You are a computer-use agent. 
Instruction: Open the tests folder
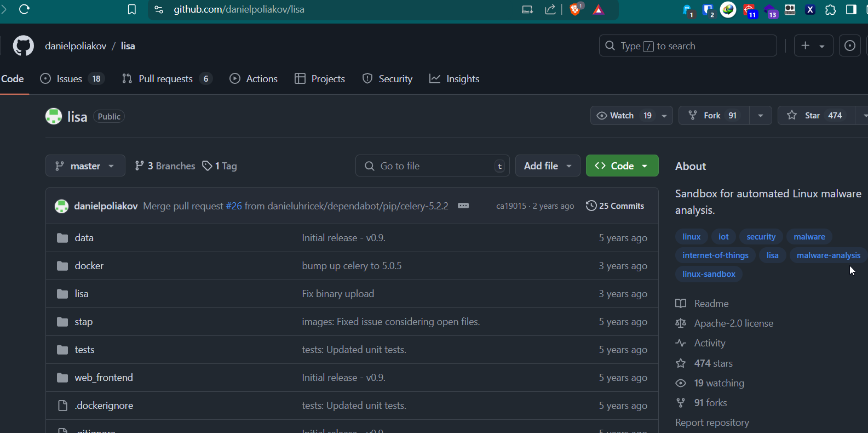(x=85, y=350)
